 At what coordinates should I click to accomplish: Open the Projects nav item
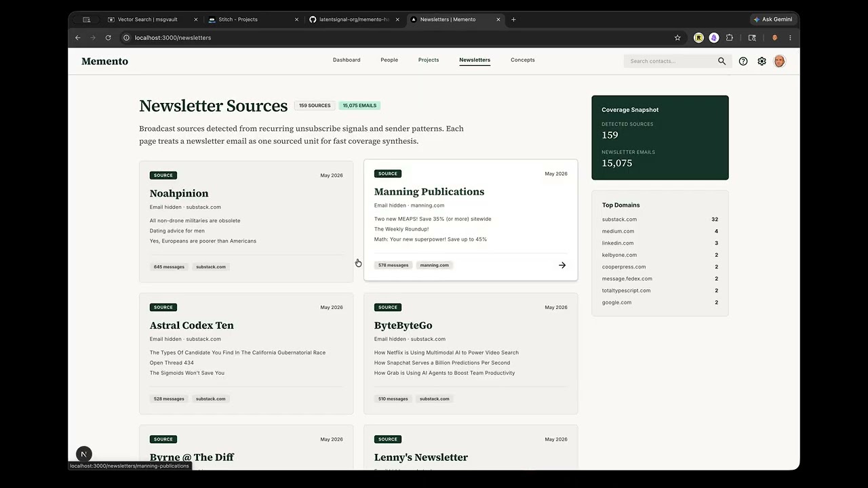pyautogui.click(x=429, y=60)
